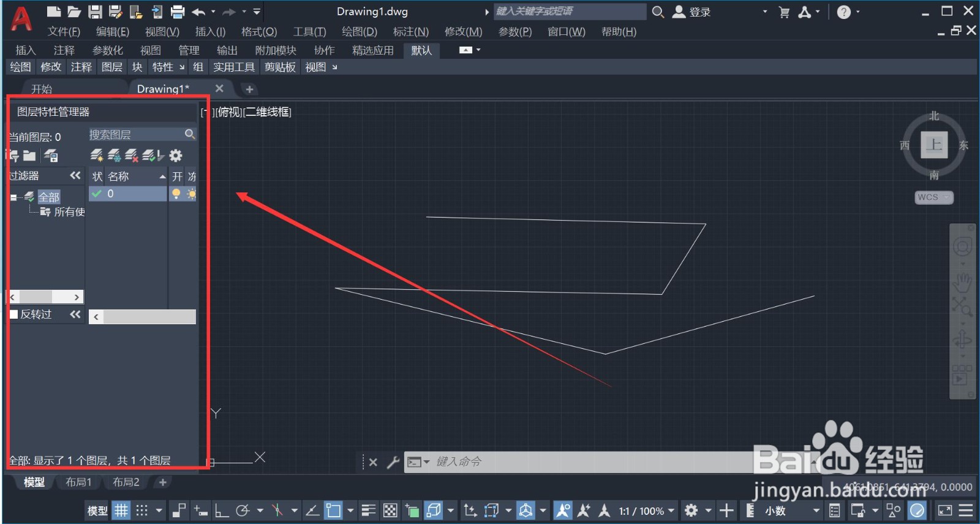Switch to the 布局1 layout tab
The image size is (980, 524).
(x=78, y=482)
